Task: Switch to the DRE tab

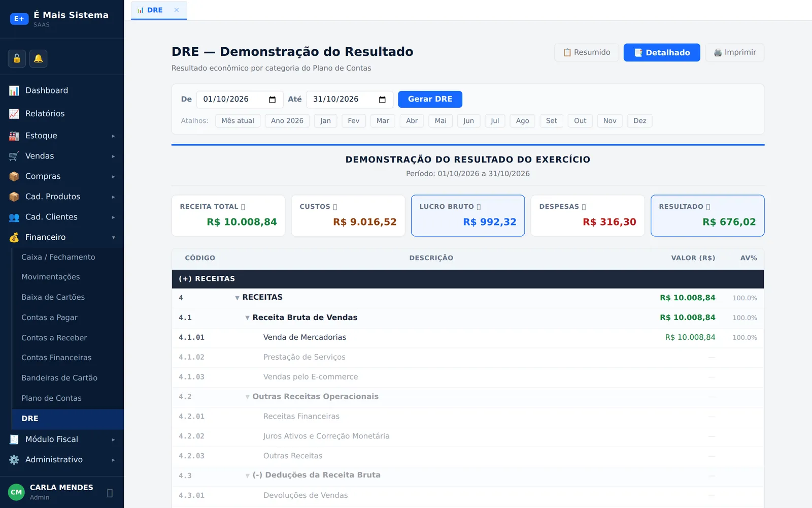Action: [x=159, y=10]
